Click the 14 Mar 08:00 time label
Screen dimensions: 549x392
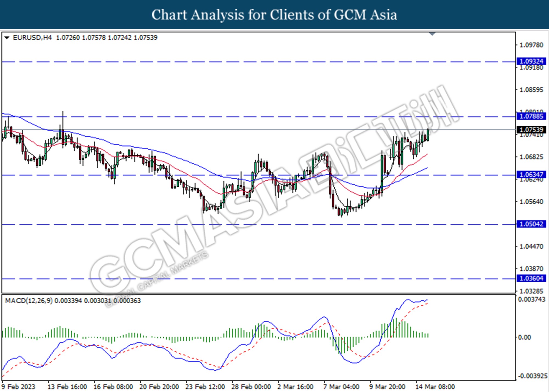pyautogui.click(x=435, y=387)
